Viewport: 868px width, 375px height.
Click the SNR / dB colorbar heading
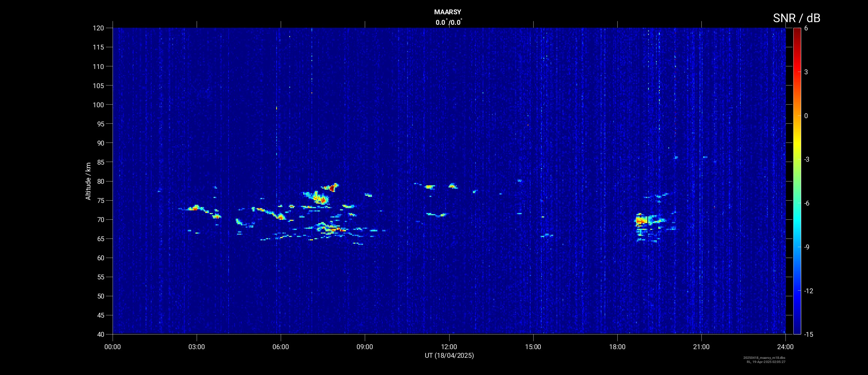pyautogui.click(x=796, y=18)
